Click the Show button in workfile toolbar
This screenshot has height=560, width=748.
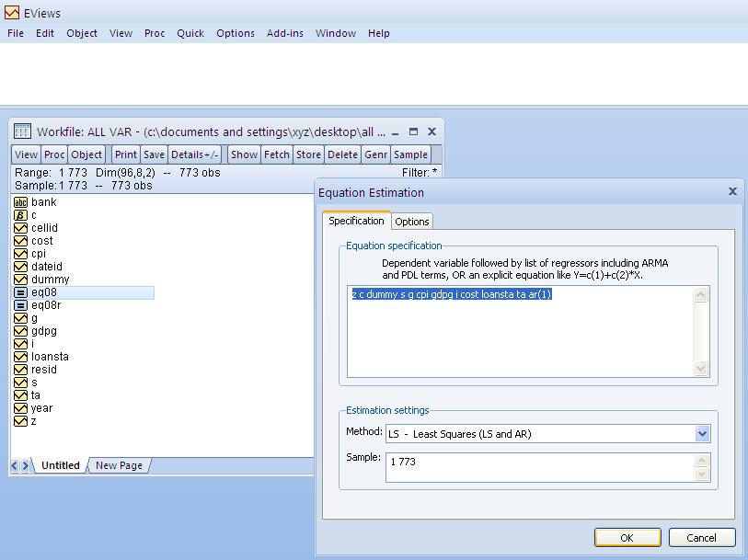tap(244, 154)
